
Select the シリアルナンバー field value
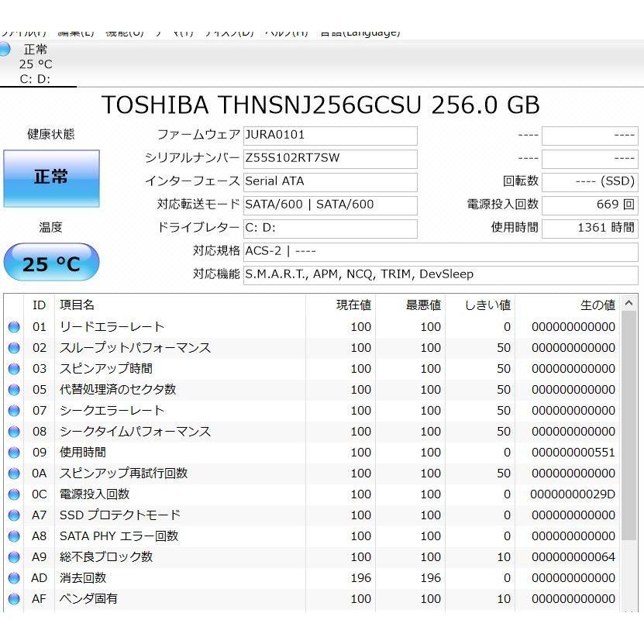[x=330, y=158]
